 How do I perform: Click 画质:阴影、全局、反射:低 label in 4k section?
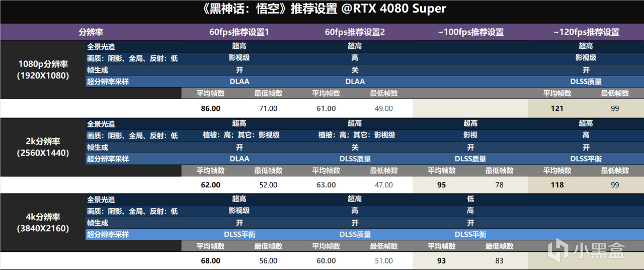(132, 211)
